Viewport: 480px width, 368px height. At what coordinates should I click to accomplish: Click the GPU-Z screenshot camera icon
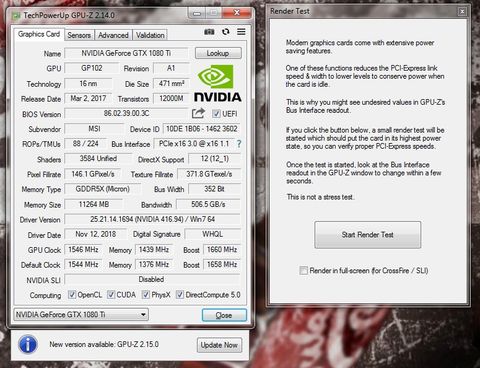coord(209,32)
